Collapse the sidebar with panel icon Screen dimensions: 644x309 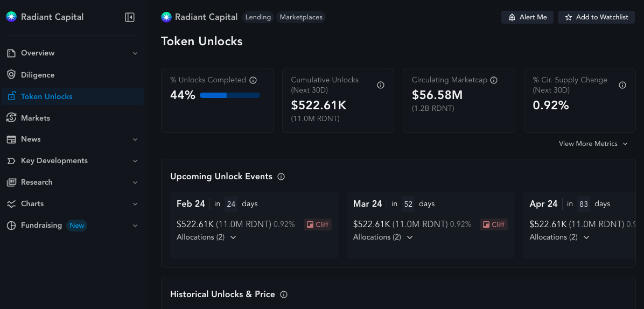pyautogui.click(x=130, y=17)
